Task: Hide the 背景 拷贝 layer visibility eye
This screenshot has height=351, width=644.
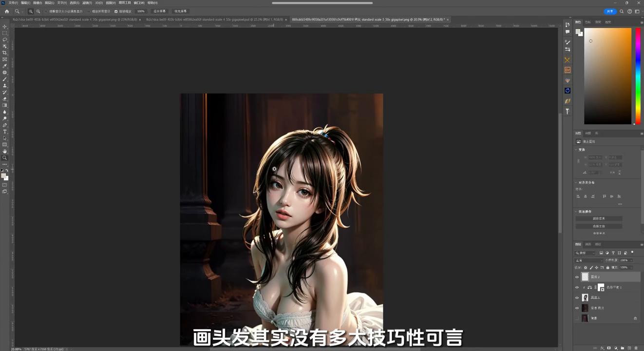Action: pos(577,308)
